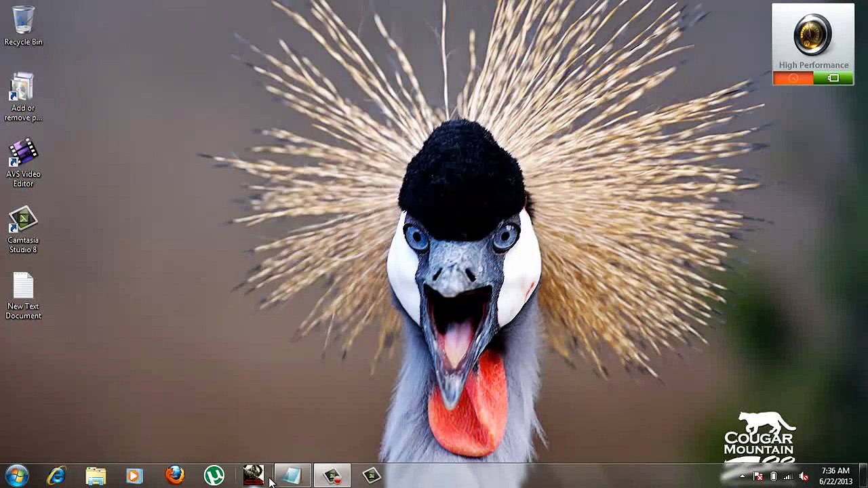Open the network signal tray icon

[x=789, y=476]
